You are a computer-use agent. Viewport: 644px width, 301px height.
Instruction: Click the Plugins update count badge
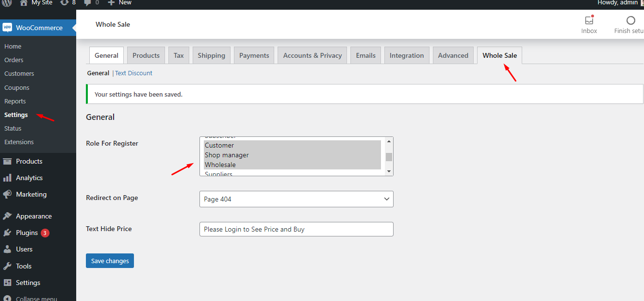click(45, 233)
